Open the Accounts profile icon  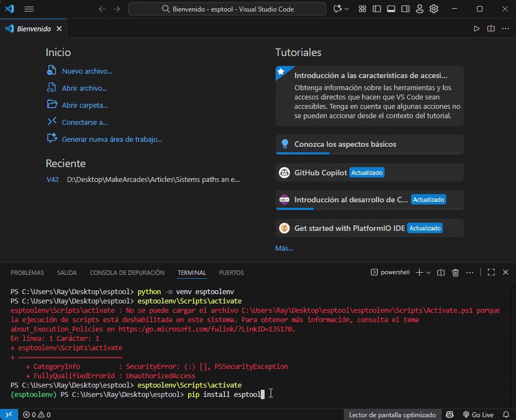420,9
